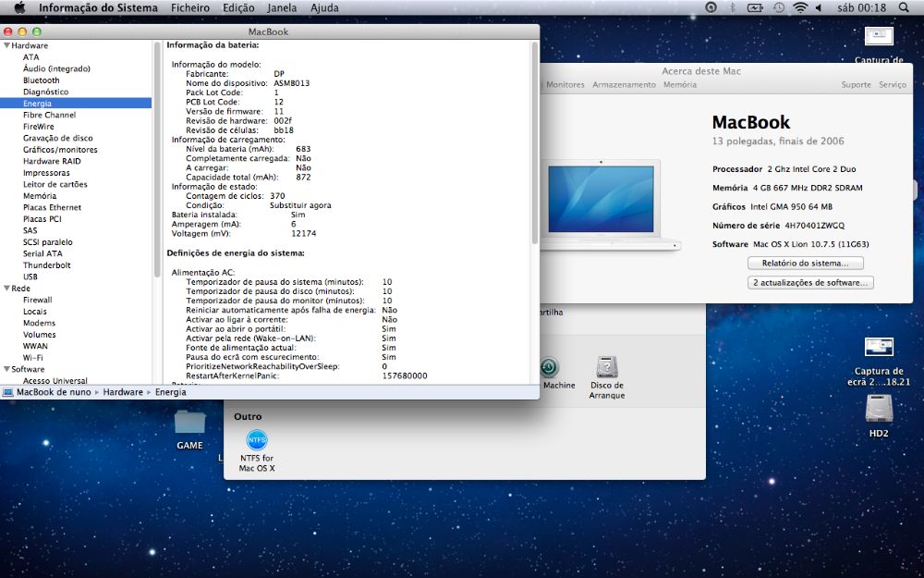Viewport: 924px width, 578px height.
Task: Switch to the Monitores tab
Action: coord(565,85)
